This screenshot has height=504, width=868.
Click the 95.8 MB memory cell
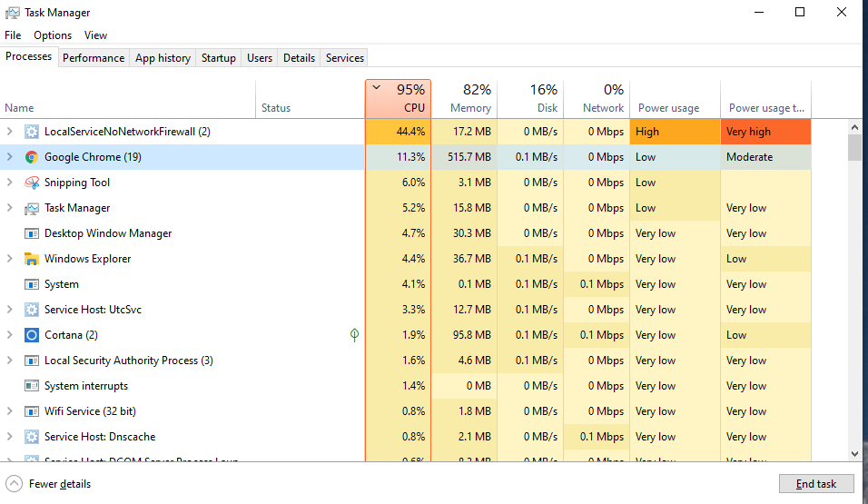[464, 335]
